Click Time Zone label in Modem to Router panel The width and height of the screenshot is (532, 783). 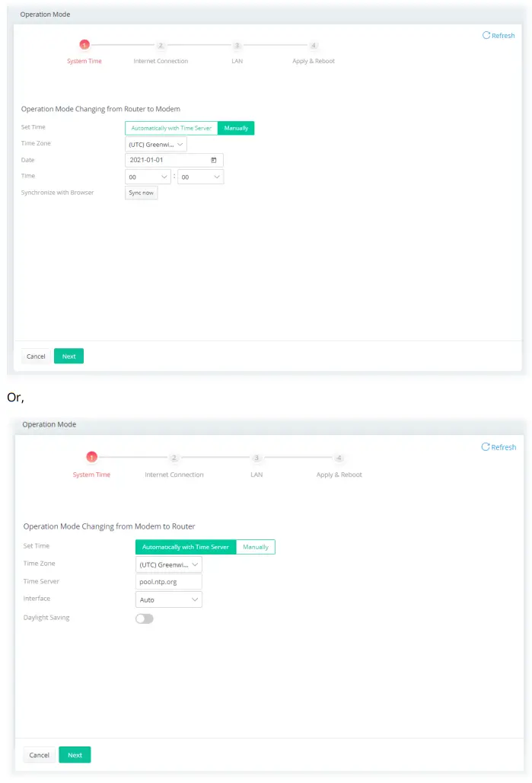point(40,564)
